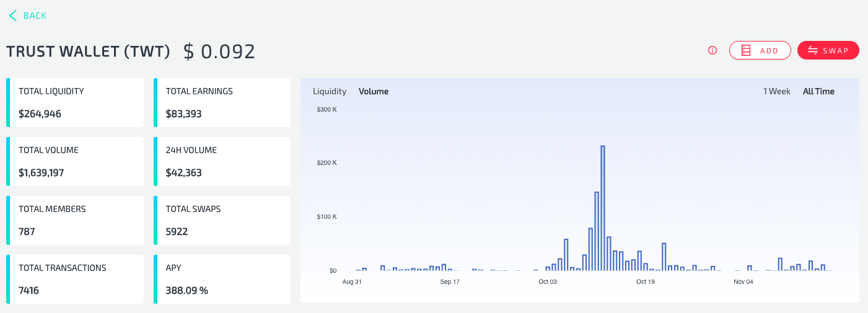Click the 24H Volume stat card

click(222, 161)
